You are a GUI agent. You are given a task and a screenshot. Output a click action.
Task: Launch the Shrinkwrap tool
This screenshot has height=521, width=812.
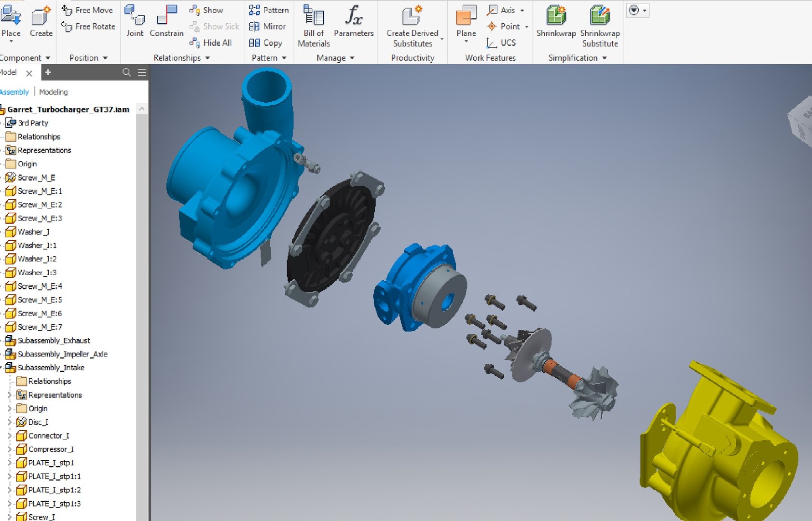pyautogui.click(x=556, y=21)
